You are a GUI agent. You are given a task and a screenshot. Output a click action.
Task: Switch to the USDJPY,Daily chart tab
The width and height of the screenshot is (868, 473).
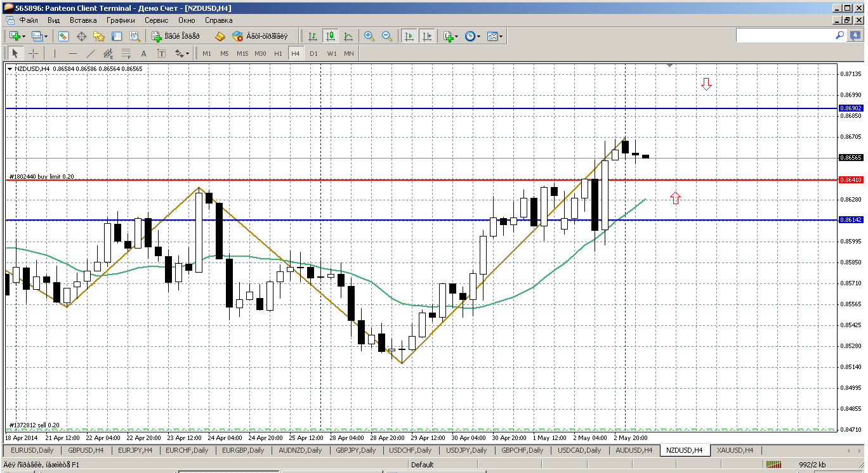coord(465,450)
